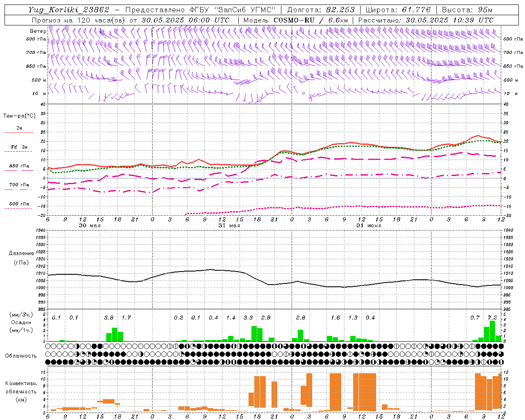Select the elevation text Высота: 95м
This screenshot has width=525, height=420.
(467, 10)
